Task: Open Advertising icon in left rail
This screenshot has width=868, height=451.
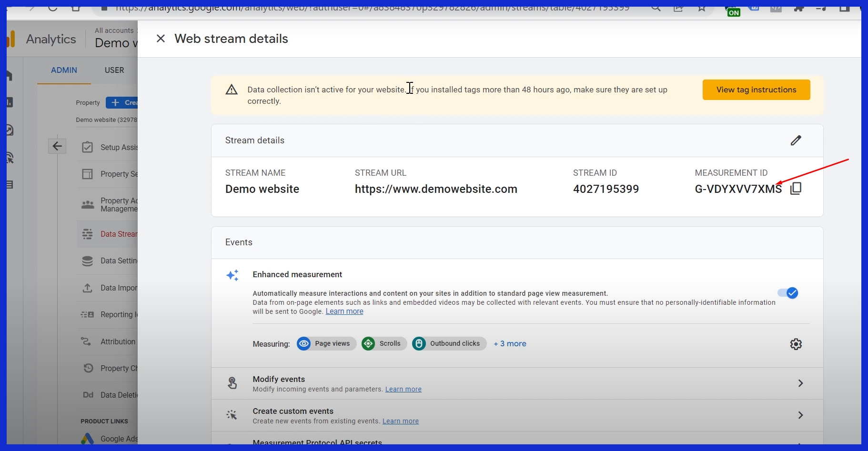Action: point(10,158)
